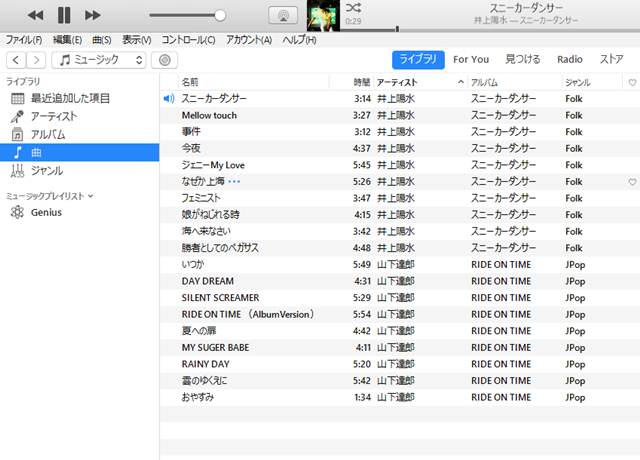Viewport: 640px width, 460px height.
Task: Select the song SILENT SCREAMER
Action: [220, 298]
